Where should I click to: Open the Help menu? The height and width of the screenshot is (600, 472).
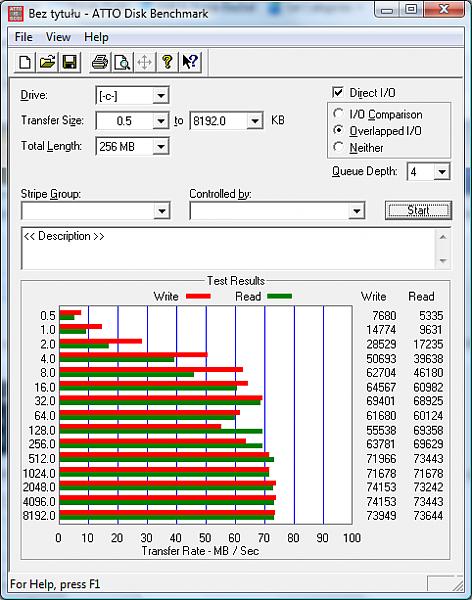[x=96, y=37]
